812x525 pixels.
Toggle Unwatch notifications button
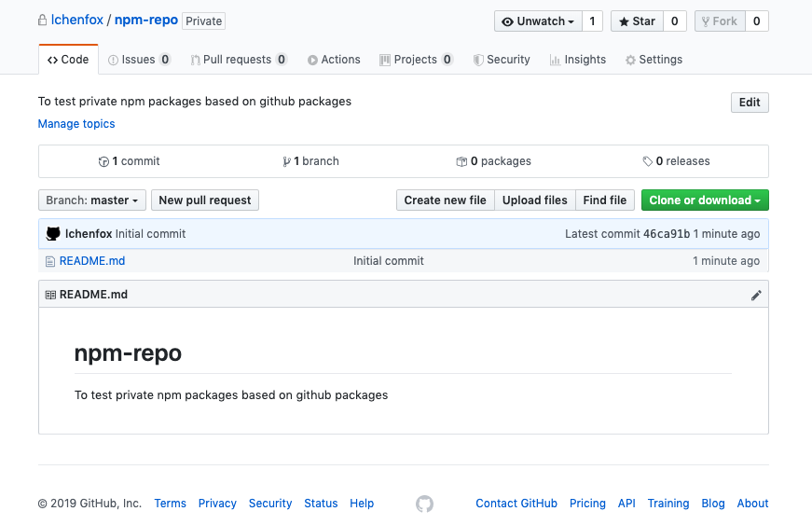(538, 21)
